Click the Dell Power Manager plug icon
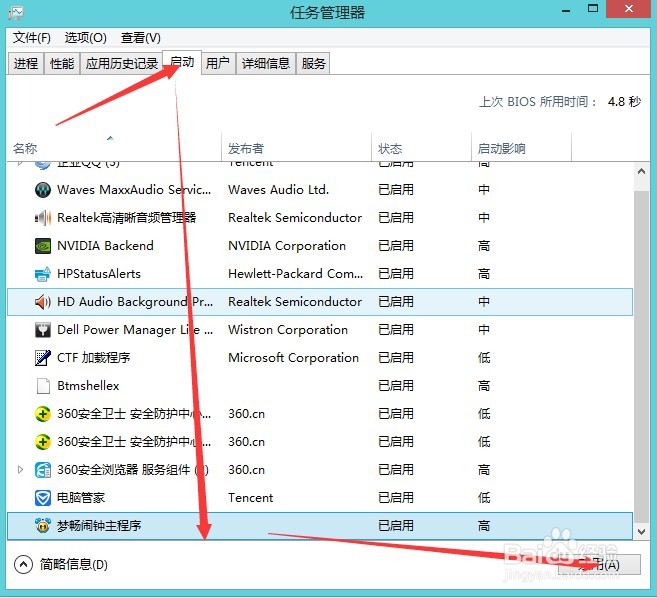Viewport: 657px width, 598px height. [43, 330]
